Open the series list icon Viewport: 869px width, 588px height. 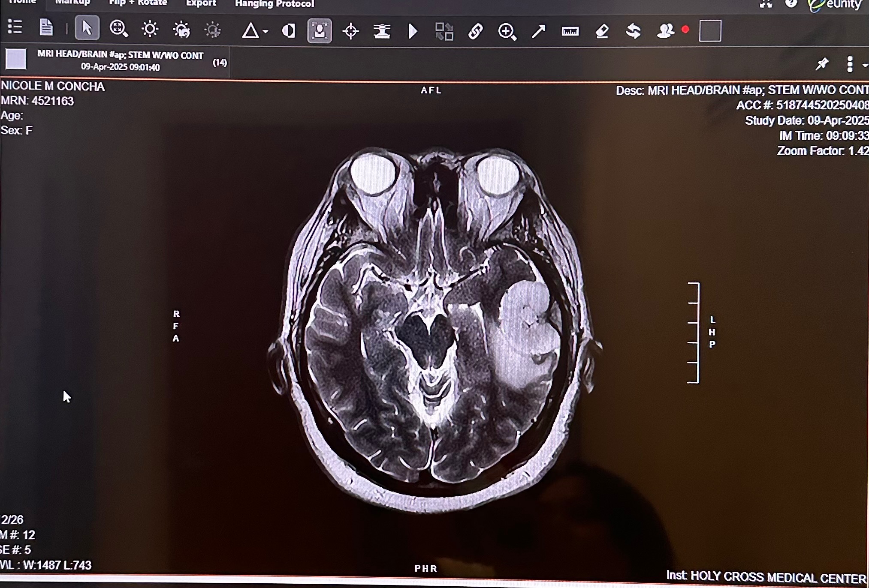coord(15,27)
